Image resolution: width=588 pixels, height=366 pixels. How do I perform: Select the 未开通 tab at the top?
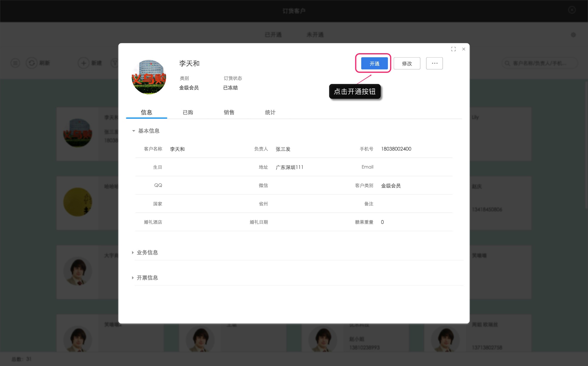pos(315,34)
